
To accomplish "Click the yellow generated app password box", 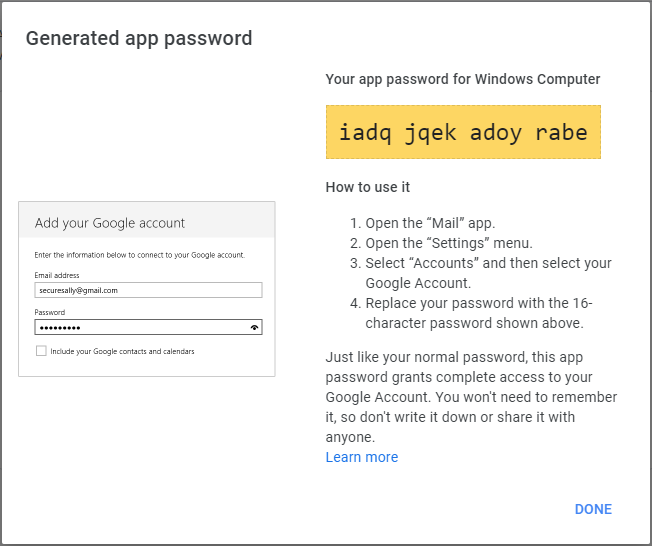I will pos(463,132).
